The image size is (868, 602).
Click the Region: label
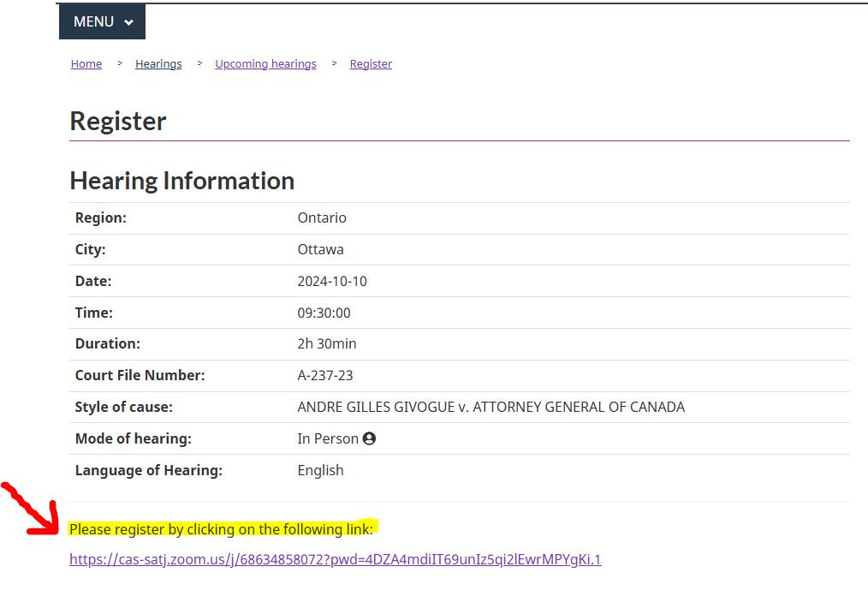101,218
